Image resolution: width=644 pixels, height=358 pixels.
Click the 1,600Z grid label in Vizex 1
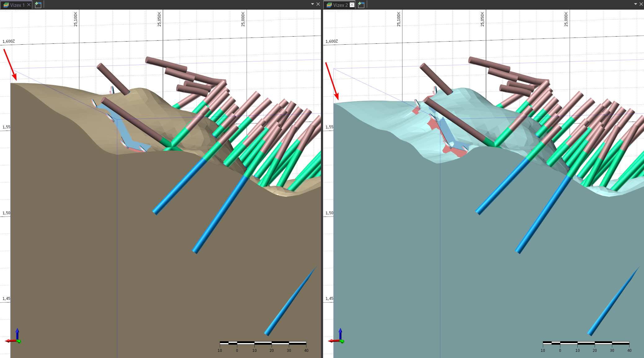(x=9, y=41)
